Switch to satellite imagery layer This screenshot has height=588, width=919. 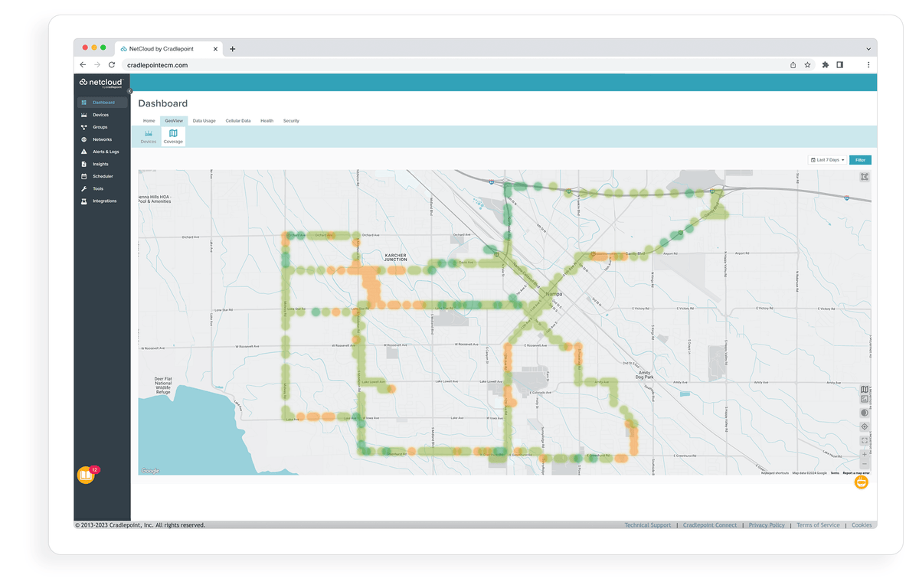click(x=865, y=399)
